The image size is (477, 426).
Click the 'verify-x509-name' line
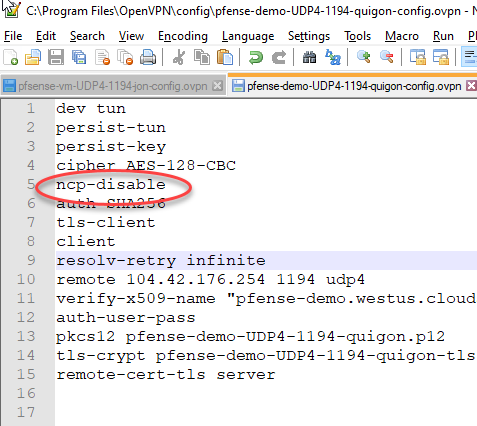[266, 298]
